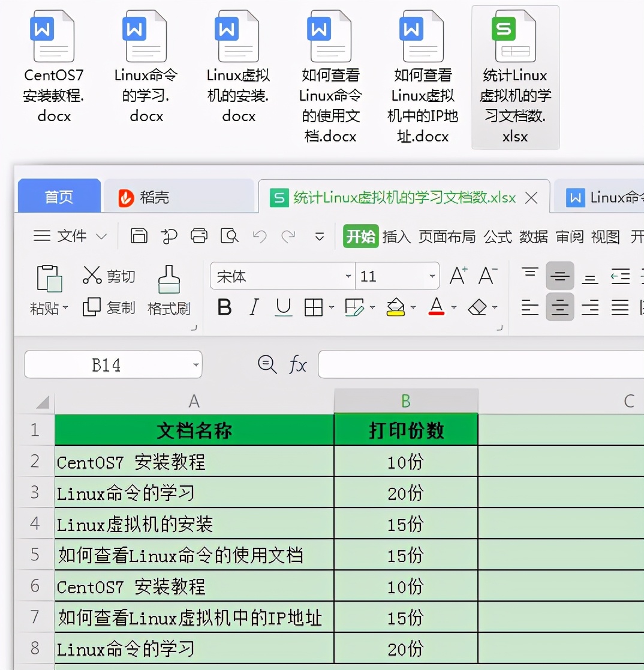Select column A header
This screenshot has width=644, height=670.
point(194,402)
